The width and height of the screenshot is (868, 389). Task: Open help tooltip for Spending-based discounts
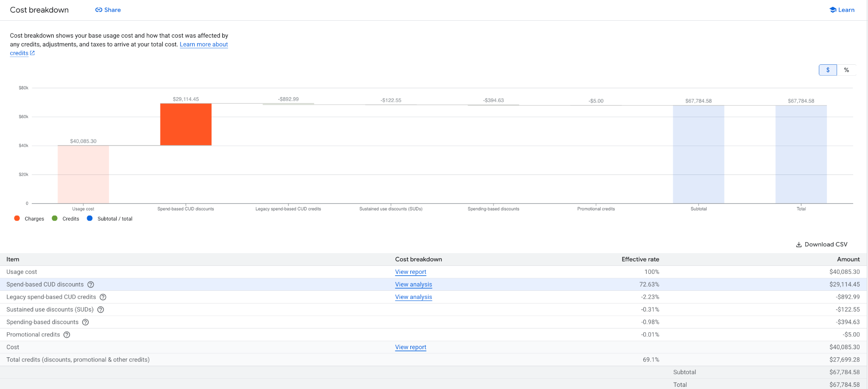(x=86, y=322)
